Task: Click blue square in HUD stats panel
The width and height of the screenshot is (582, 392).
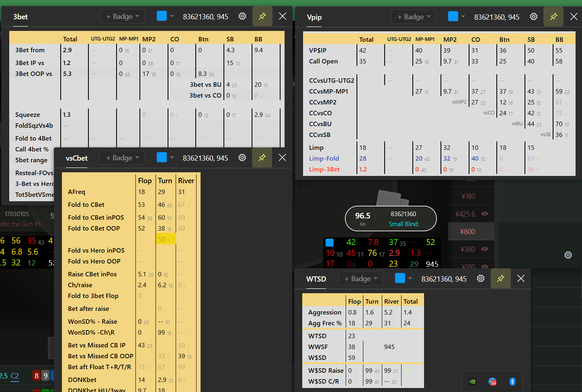Action: pyautogui.click(x=330, y=242)
